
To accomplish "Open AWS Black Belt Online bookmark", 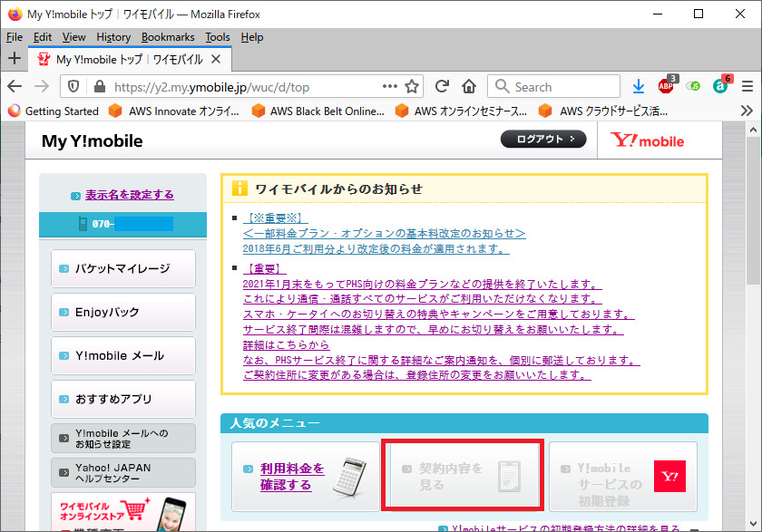I will (317, 111).
